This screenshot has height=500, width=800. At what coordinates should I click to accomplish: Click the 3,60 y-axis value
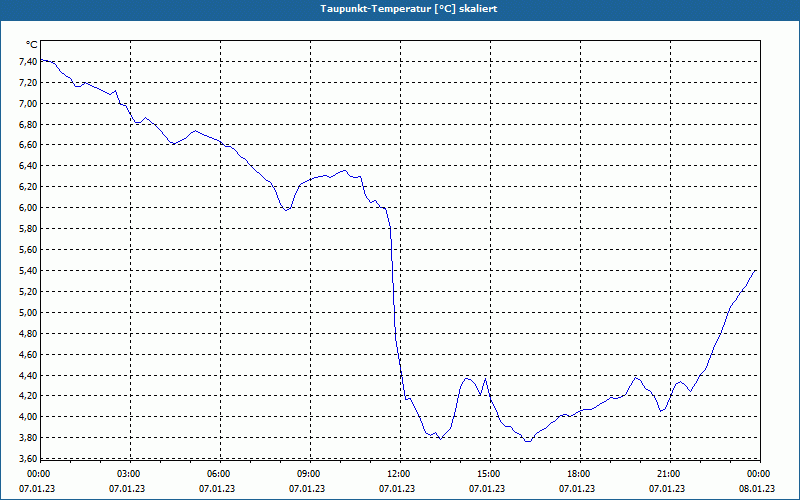[x=29, y=459]
